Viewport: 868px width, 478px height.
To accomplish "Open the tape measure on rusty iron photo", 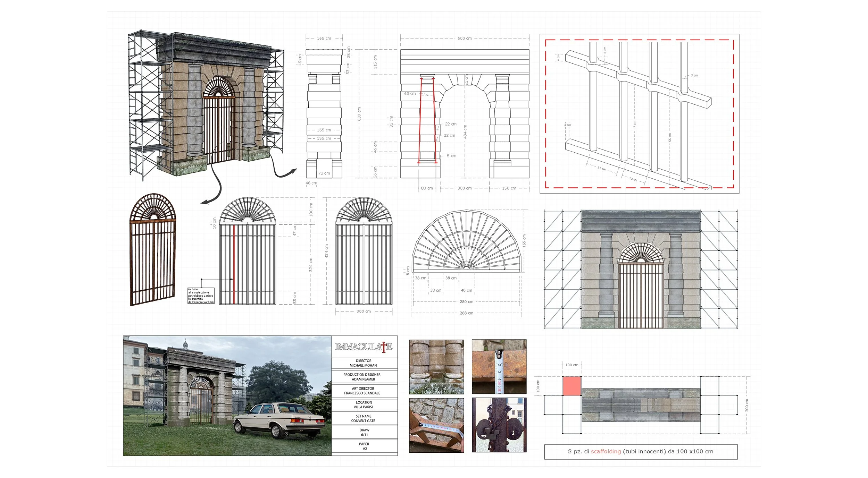I will click(x=499, y=367).
